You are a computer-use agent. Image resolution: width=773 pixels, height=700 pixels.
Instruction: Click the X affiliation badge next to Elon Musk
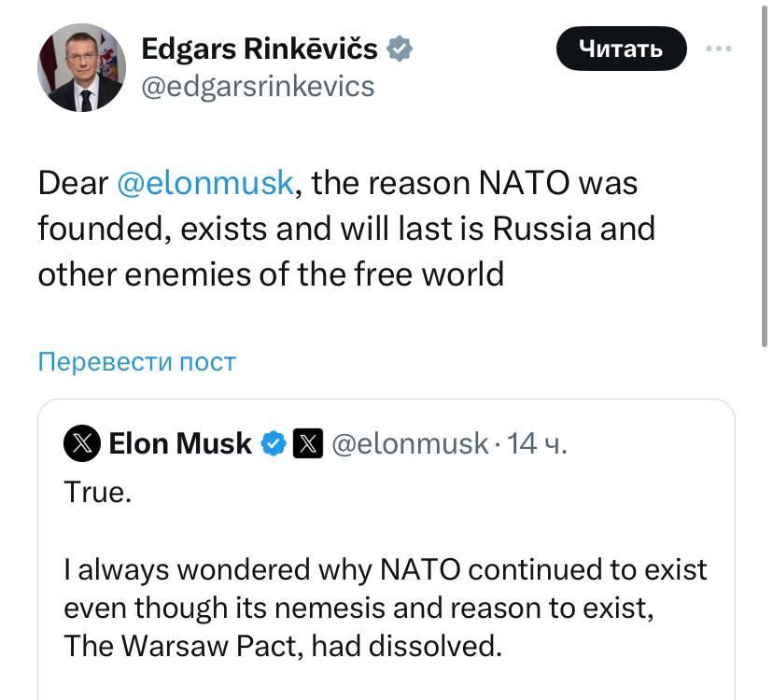tap(308, 443)
